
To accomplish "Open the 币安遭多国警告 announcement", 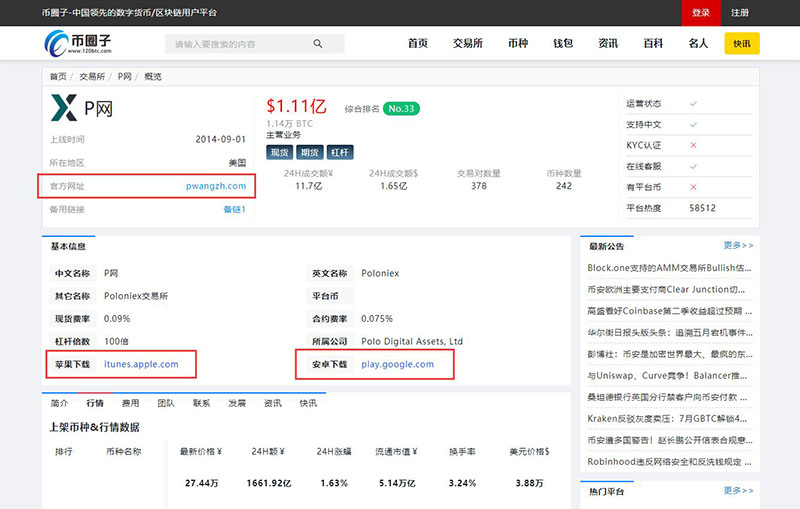I will 669,440.
